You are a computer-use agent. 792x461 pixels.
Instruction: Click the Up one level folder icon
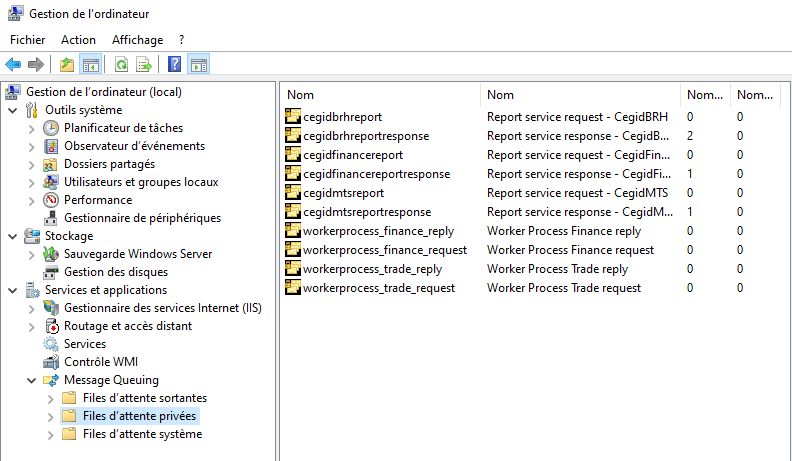pyautogui.click(x=67, y=65)
